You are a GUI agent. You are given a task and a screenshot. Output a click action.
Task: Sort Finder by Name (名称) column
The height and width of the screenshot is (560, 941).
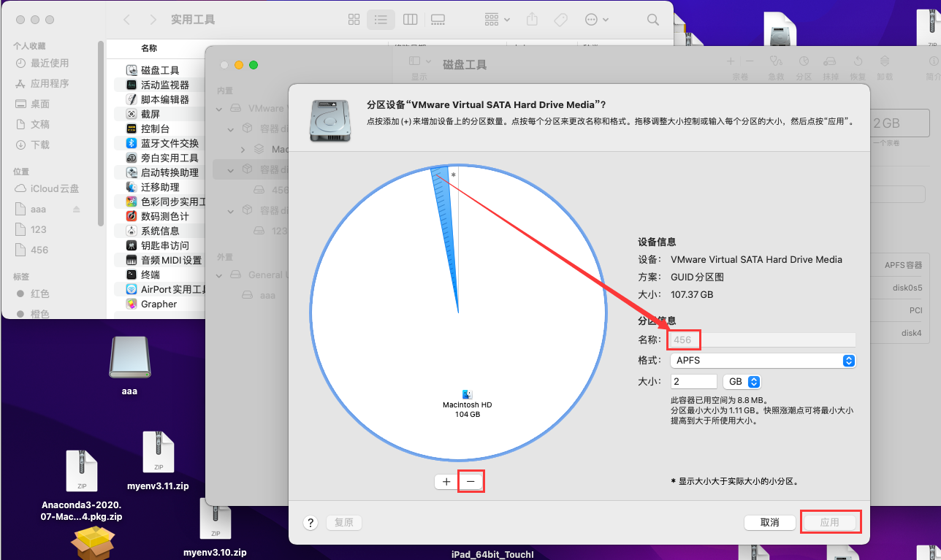coord(149,48)
